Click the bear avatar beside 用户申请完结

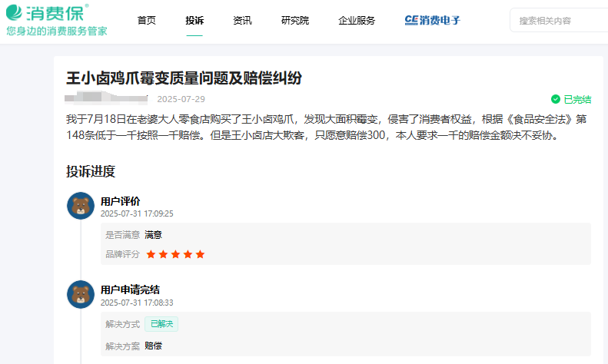(x=81, y=294)
